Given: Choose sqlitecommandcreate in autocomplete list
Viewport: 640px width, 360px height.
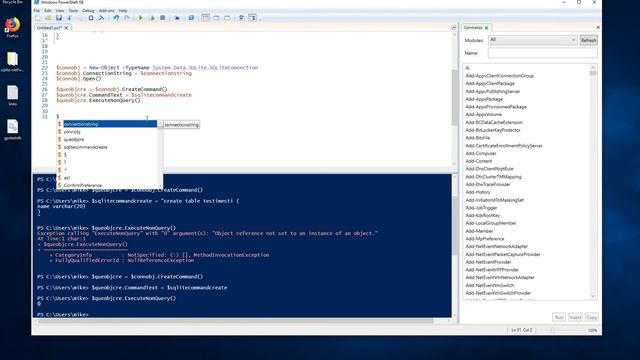Looking at the screenshot, I should 107,147.
